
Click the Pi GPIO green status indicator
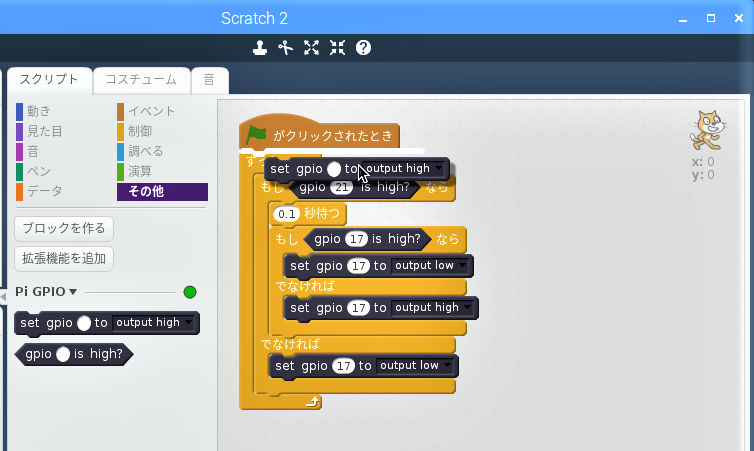click(190, 292)
